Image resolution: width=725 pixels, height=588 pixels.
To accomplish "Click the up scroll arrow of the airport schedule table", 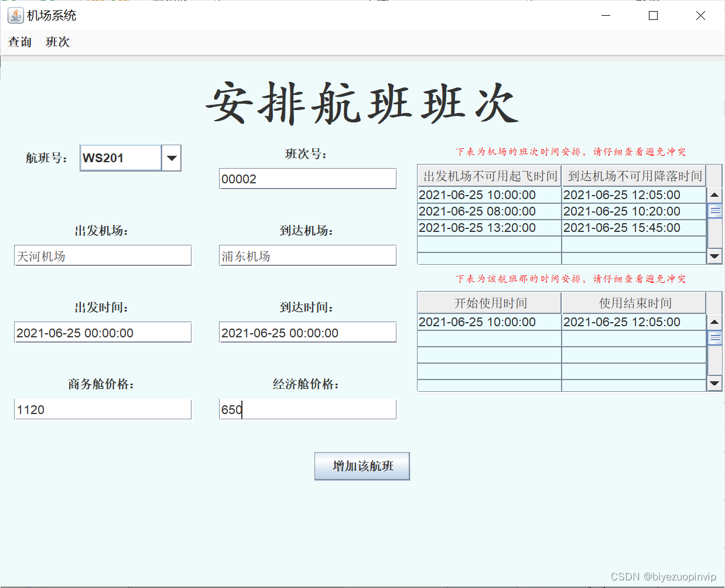I will pyautogui.click(x=714, y=195).
